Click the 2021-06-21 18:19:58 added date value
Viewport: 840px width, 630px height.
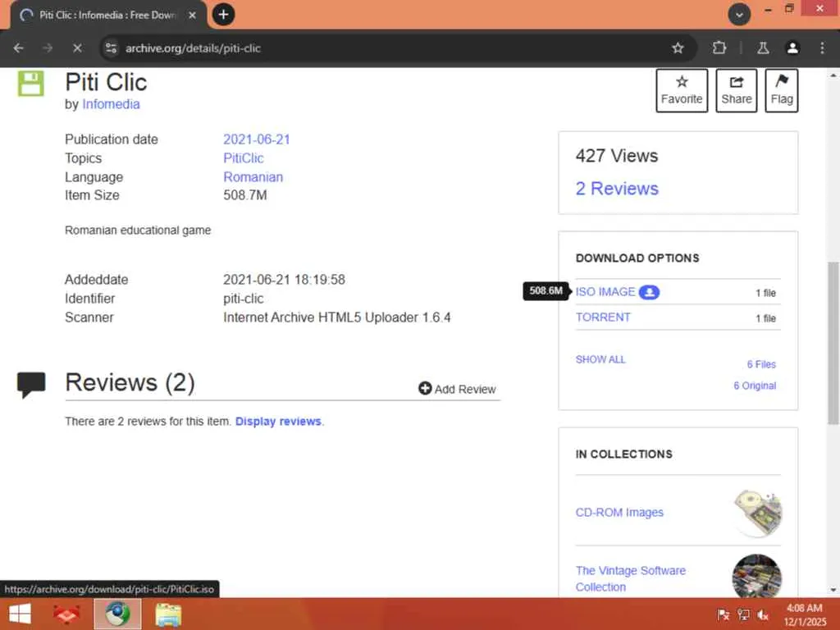[x=284, y=280]
